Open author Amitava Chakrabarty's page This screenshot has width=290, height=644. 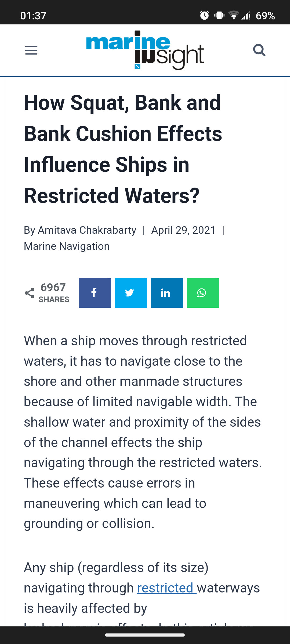pos(87,230)
